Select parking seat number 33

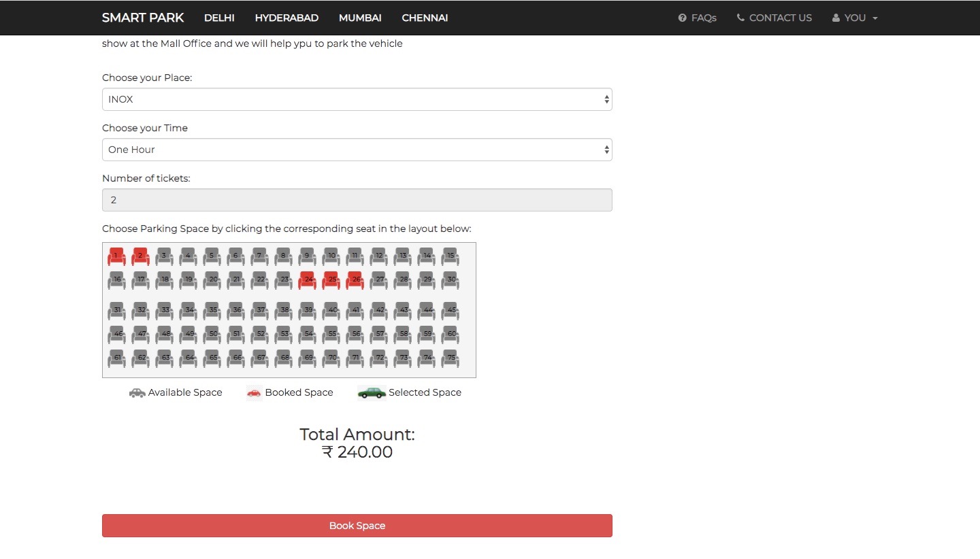[164, 310]
